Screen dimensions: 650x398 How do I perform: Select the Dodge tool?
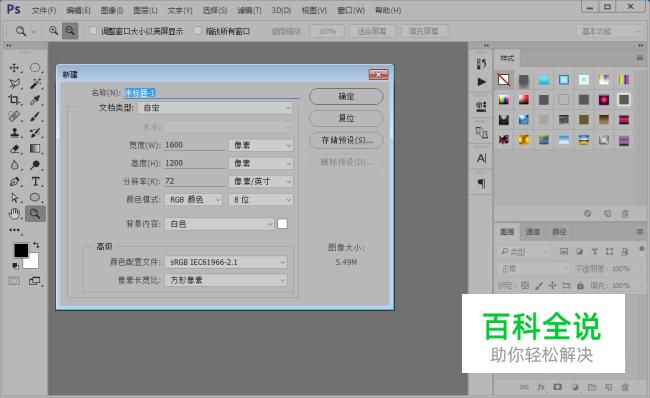(x=35, y=165)
